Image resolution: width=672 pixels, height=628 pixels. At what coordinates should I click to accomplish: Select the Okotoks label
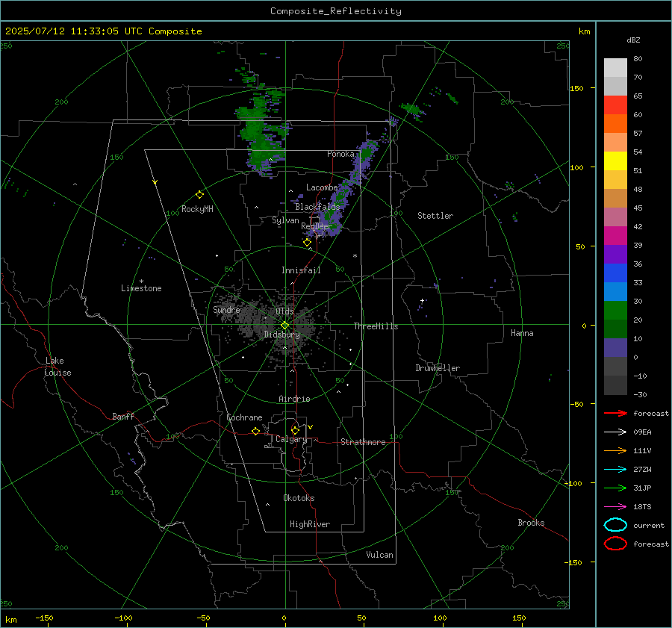coord(299,498)
